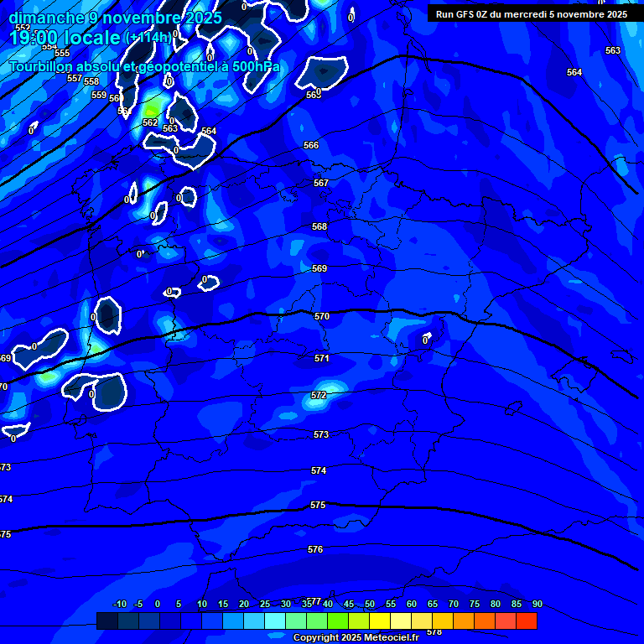Click the '568' geopotential contour label
Screen dimensions: 644x644
[x=319, y=226]
